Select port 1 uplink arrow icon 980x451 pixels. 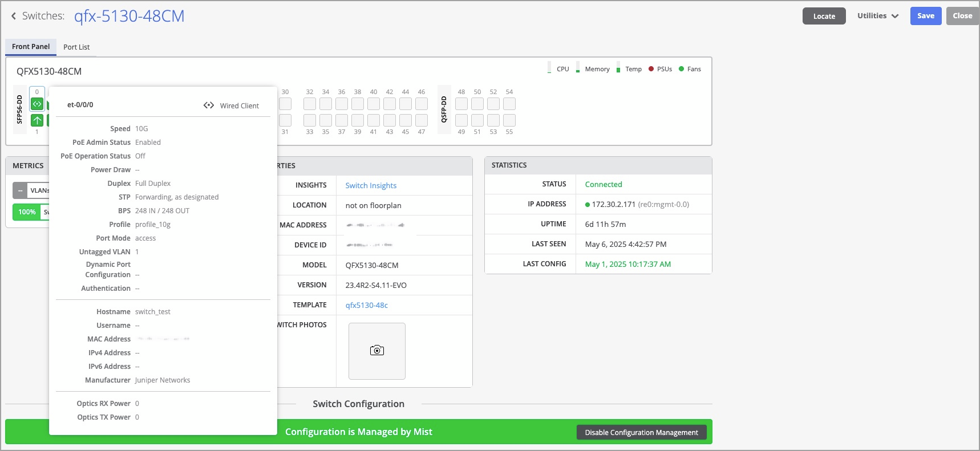tap(37, 120)
